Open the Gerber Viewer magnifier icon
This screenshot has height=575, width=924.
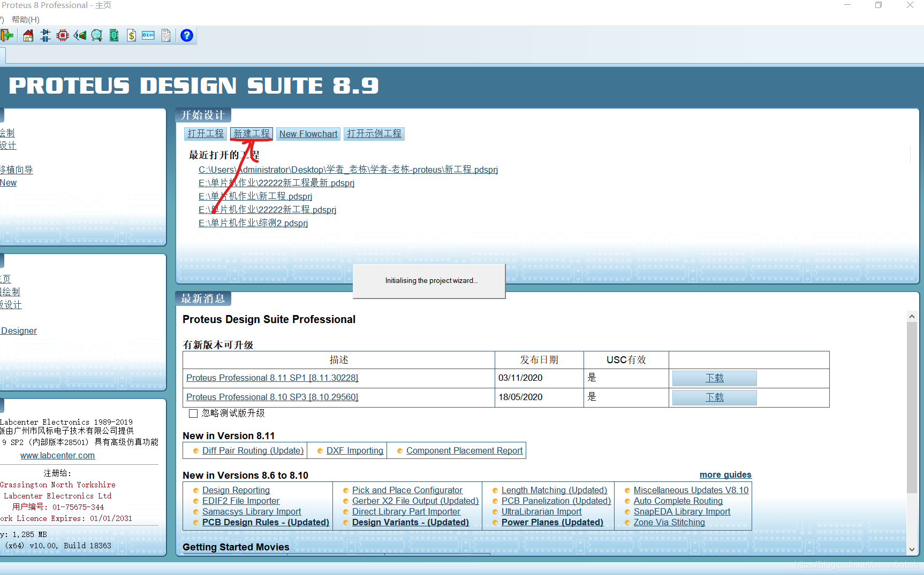click(97, 35)
